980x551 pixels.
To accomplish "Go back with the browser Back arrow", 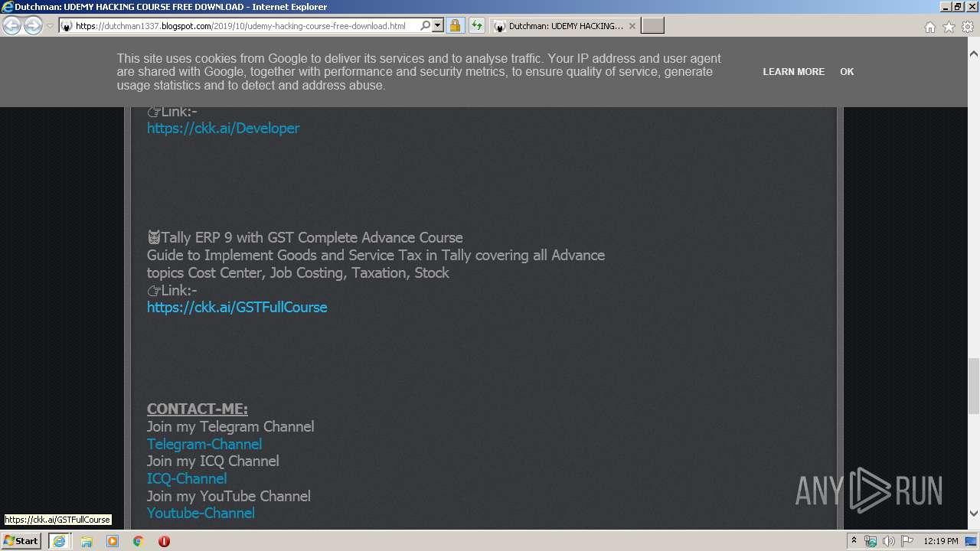I will tap(12, 26).
